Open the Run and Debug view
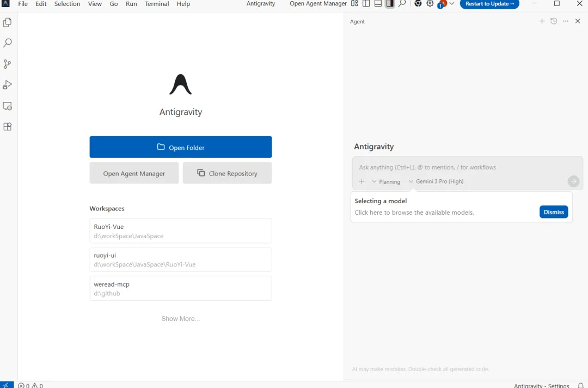This screenshot has height=388, width=588. (x=8, y=85)
